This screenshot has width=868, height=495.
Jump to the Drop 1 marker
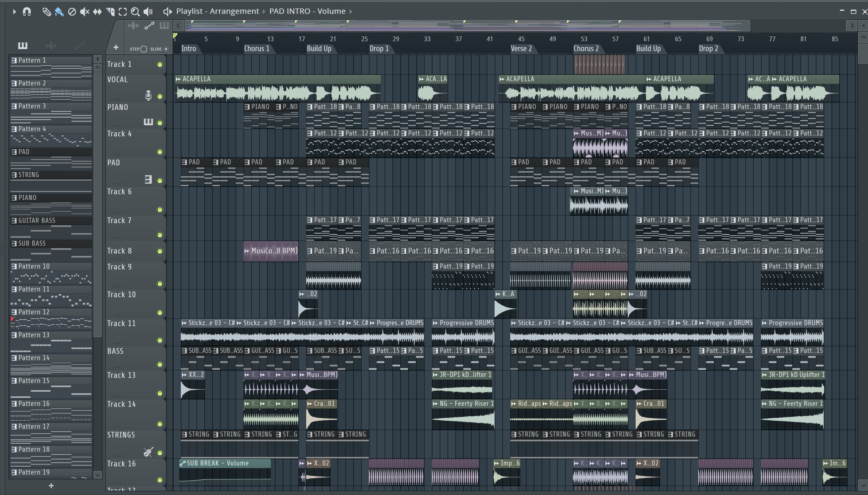tap(379, 48)
